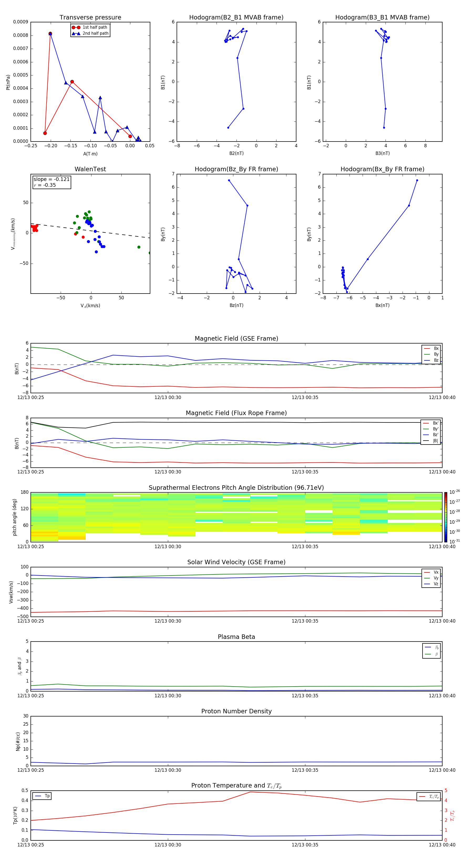
Task: Click the topmost point in Bx_By hodogram
Action: point(417,180)
